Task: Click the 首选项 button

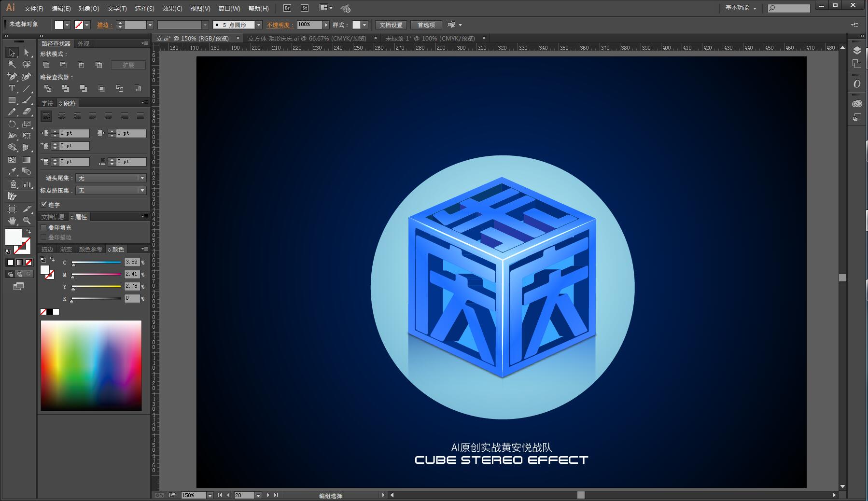Action: coord(426,25)
